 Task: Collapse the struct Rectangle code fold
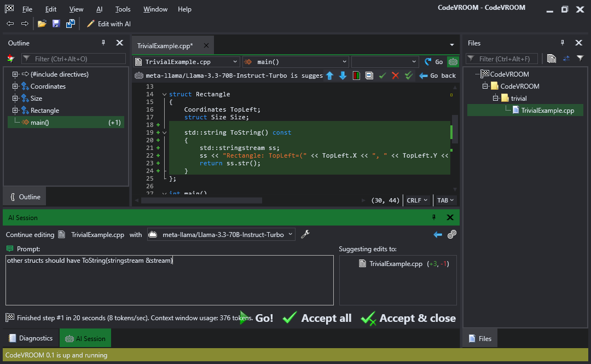(164, 94)
